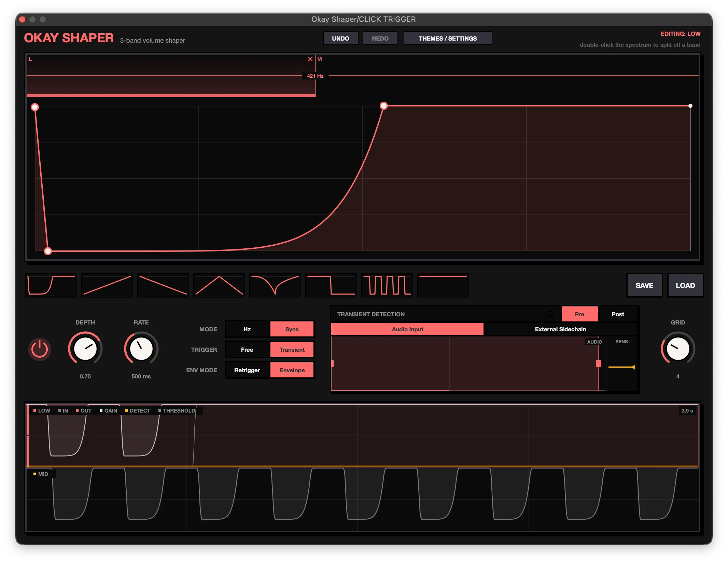Select the flat line shape preset
The height and width of the screenshot is (563, 728).
point(443,285)
